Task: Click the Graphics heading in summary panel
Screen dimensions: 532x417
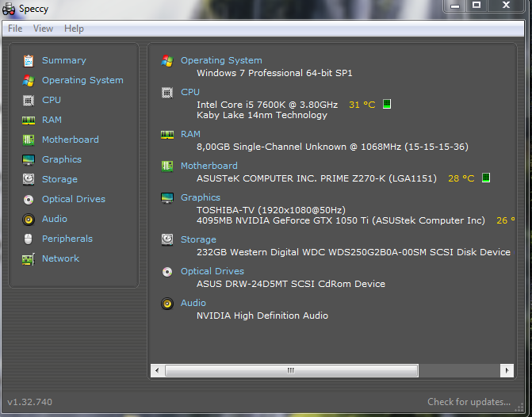Action: pos(201,197)
